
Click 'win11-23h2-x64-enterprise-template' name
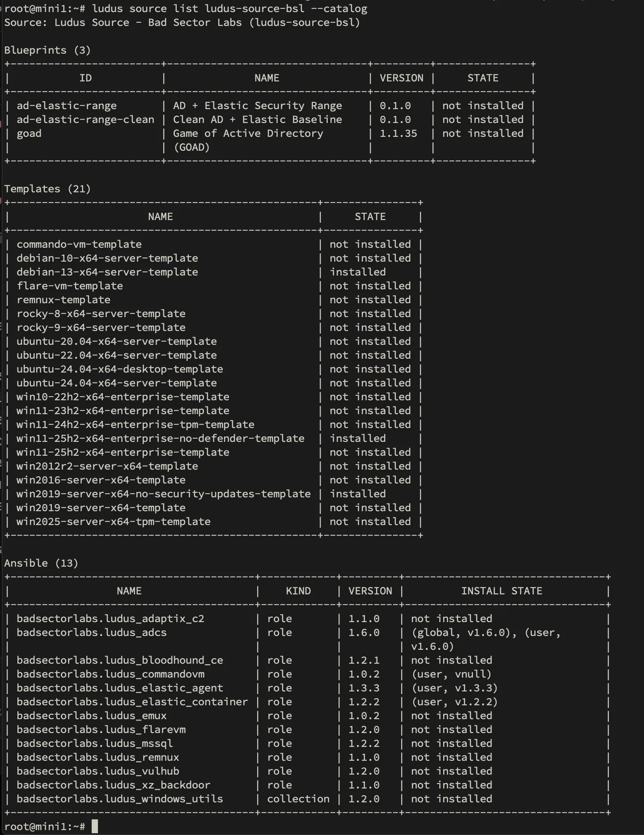pyautogui.click(x=123, y=411)
